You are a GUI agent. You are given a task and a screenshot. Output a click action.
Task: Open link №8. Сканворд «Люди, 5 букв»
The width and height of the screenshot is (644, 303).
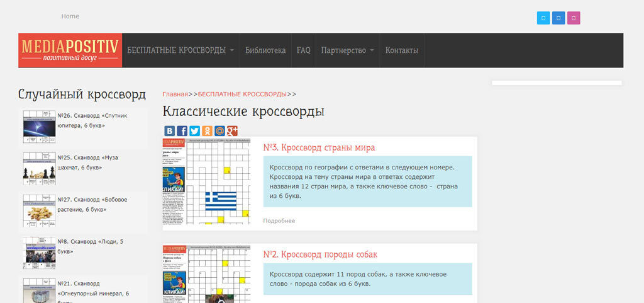(91, 247)
